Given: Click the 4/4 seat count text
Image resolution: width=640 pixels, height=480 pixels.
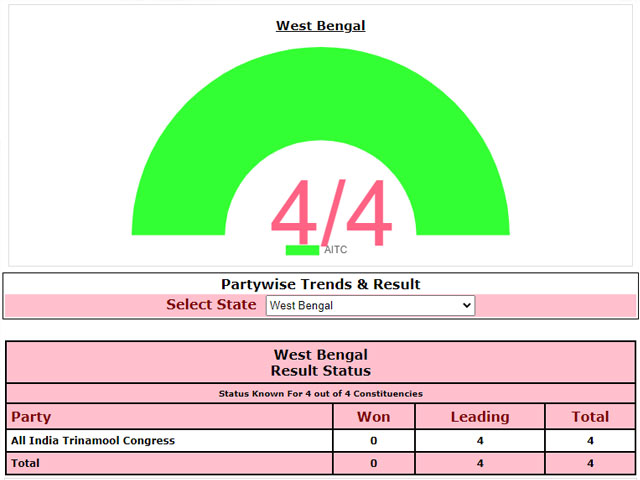Looking at the screenshot, I should click(331, 212).
